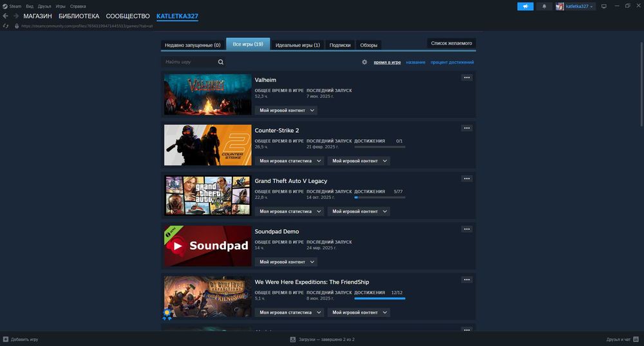Image resolution: width=644 pixels, height=346 pixels.
Task: Open the Steam menu
Action: [15, 6]
